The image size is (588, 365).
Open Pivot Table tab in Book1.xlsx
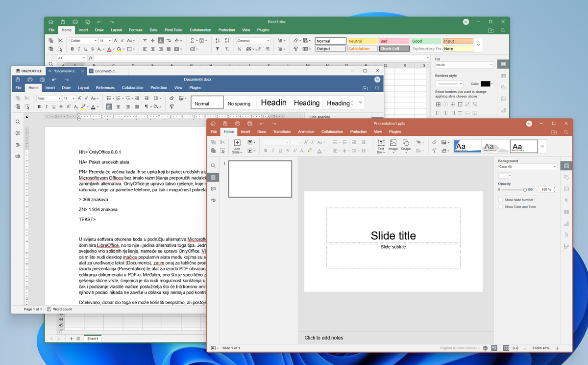coord(173,30)
